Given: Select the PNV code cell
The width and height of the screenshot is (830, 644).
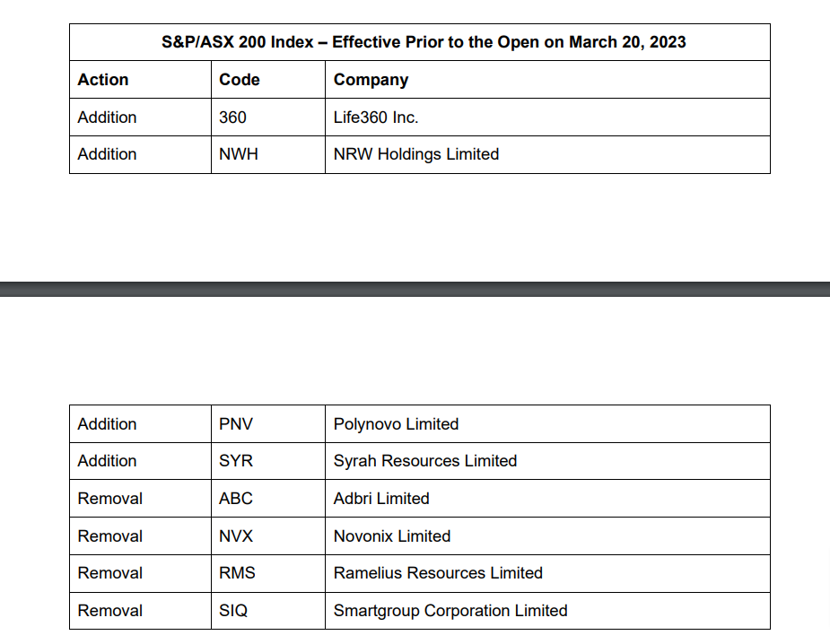Looking at the screenshot, I should coord(236,424).
